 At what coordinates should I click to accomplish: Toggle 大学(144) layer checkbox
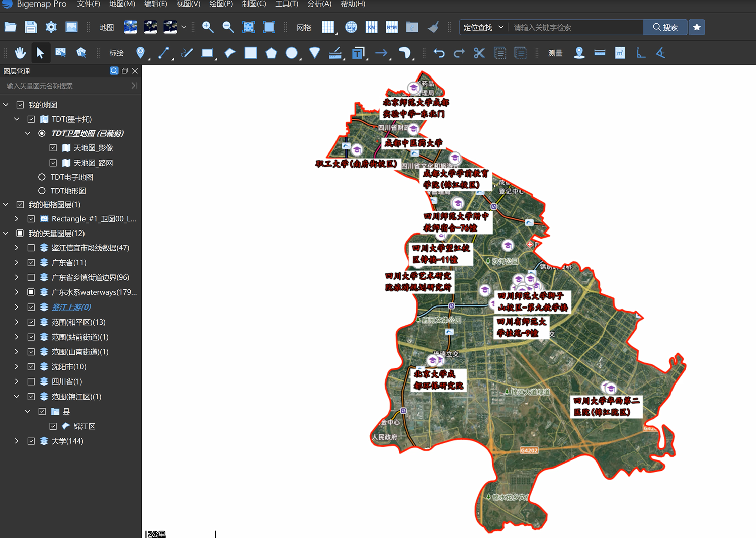tap(31, 441)
